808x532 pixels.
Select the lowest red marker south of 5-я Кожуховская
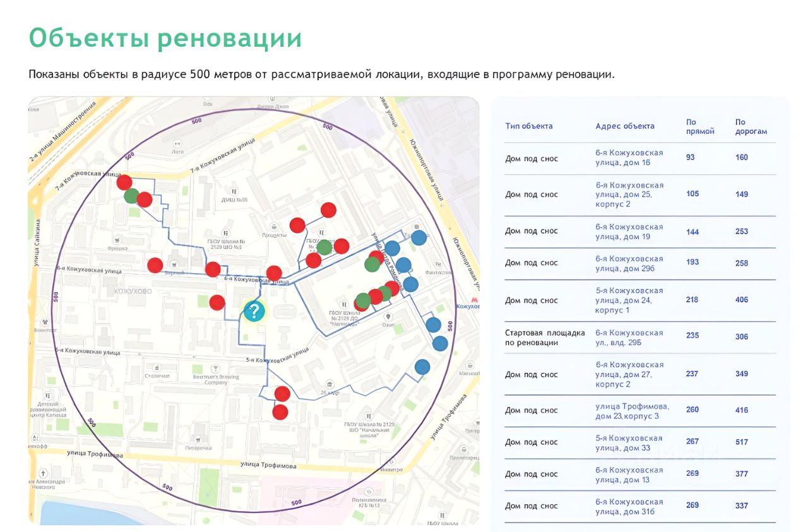[280, 412]
